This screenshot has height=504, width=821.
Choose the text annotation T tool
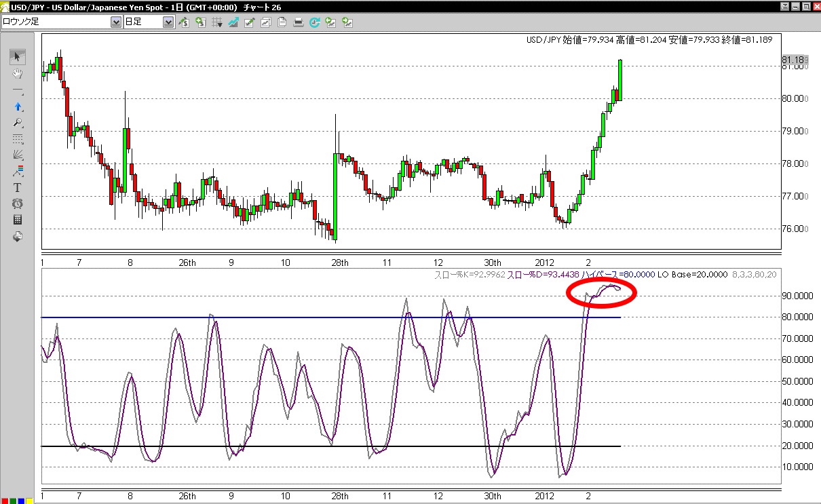18,187
